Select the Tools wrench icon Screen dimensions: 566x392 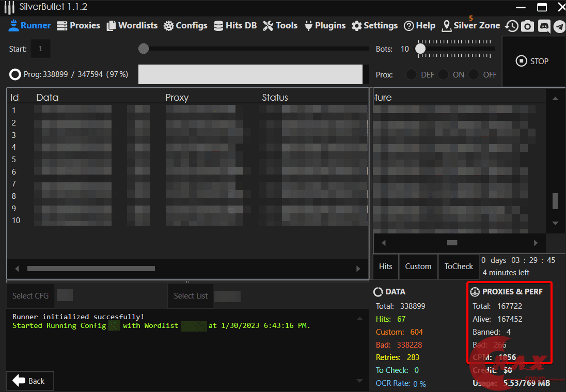pos(268,26)
